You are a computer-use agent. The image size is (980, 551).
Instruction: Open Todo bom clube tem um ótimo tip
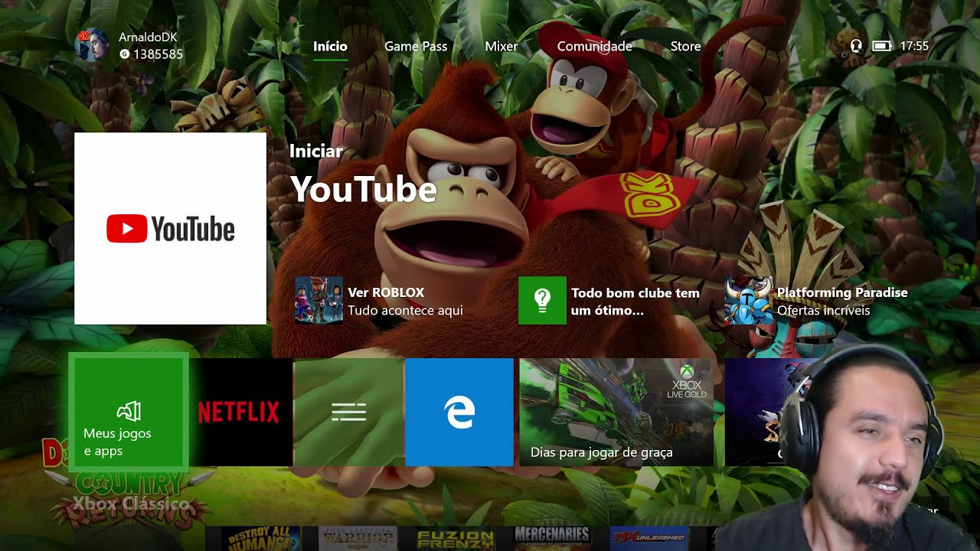click(635, 302)
